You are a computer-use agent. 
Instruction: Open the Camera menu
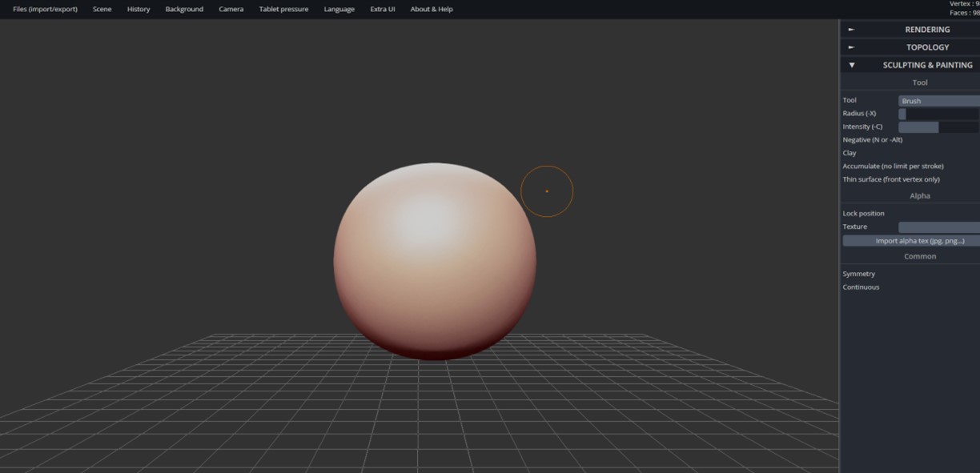point(231,9)
